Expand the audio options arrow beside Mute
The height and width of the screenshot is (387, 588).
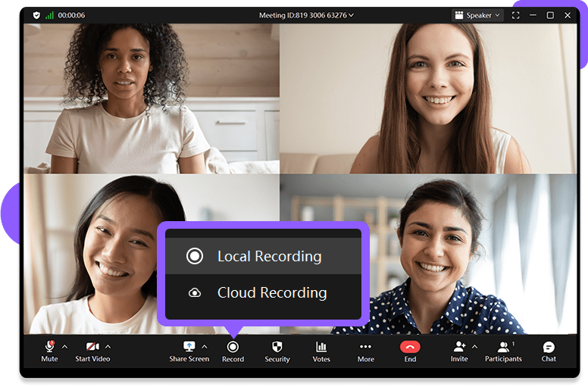tap(64, 347)
